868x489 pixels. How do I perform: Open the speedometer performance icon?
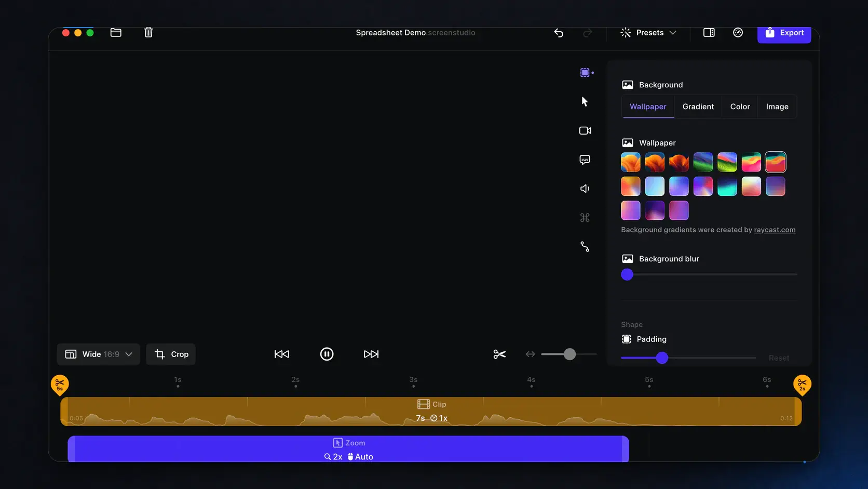pyautogui.click(x=738, y=33)
